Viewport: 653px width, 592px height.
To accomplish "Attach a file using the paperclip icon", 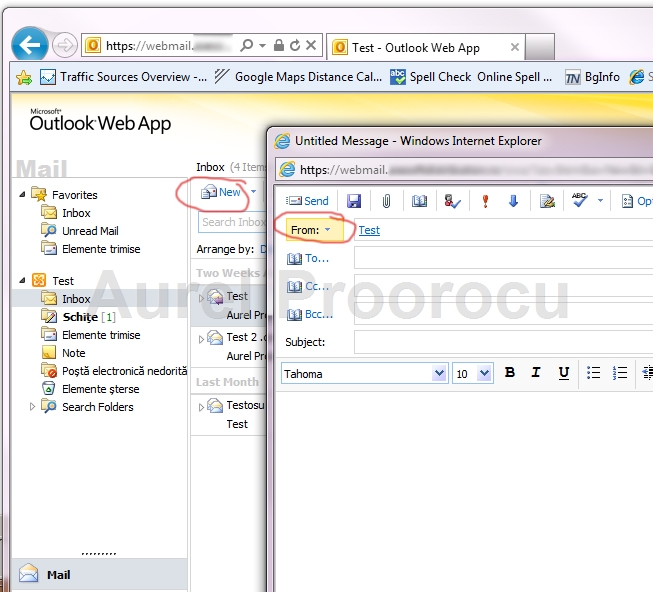I will click(x=386, y=201).
